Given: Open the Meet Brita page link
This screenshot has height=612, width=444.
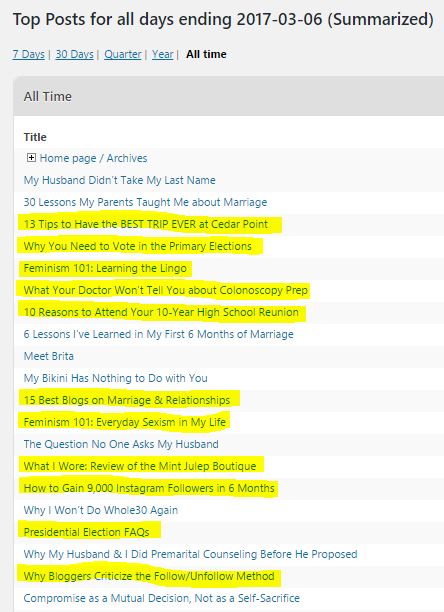Looking at the screenshot, I should pyautogui.click(x=49, y=356).
